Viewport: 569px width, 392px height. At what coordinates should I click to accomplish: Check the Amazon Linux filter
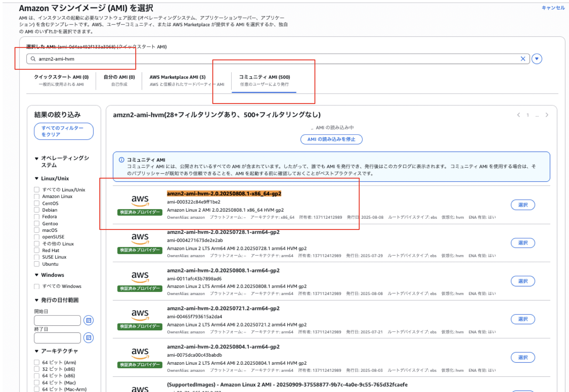tap(37, 196)
